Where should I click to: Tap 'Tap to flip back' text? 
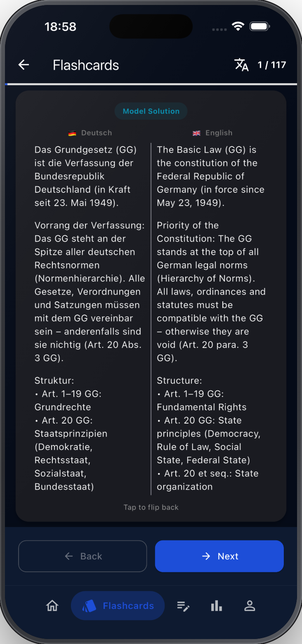(x=151, y=507)
